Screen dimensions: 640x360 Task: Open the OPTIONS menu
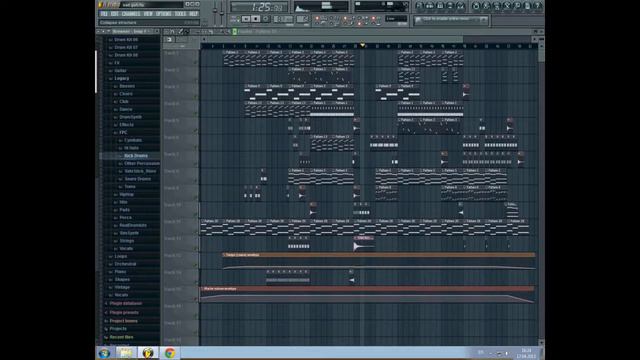click(x=163, y=13)
